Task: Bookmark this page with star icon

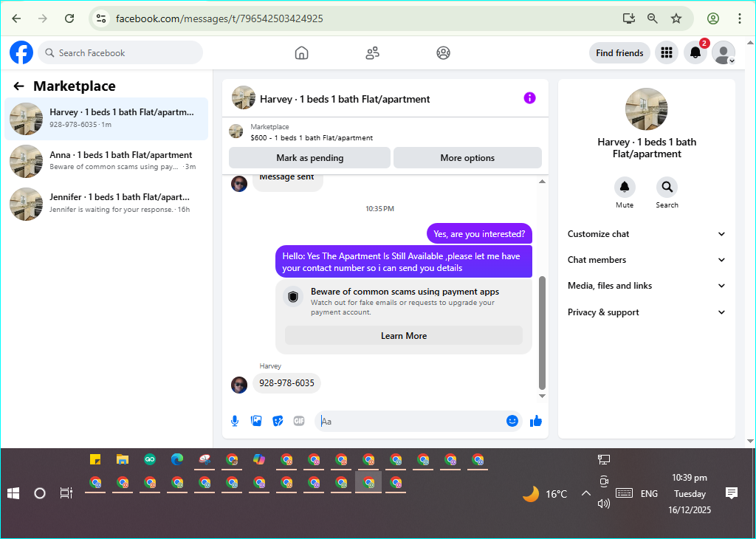Action: pyautogui.click(x=676, y=18)
